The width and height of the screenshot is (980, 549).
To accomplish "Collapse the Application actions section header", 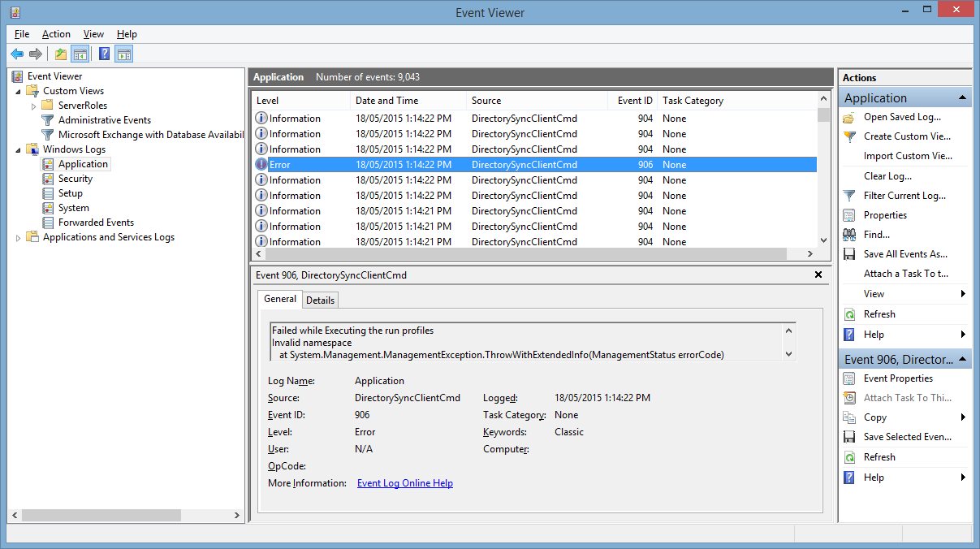I will point(963,98).
